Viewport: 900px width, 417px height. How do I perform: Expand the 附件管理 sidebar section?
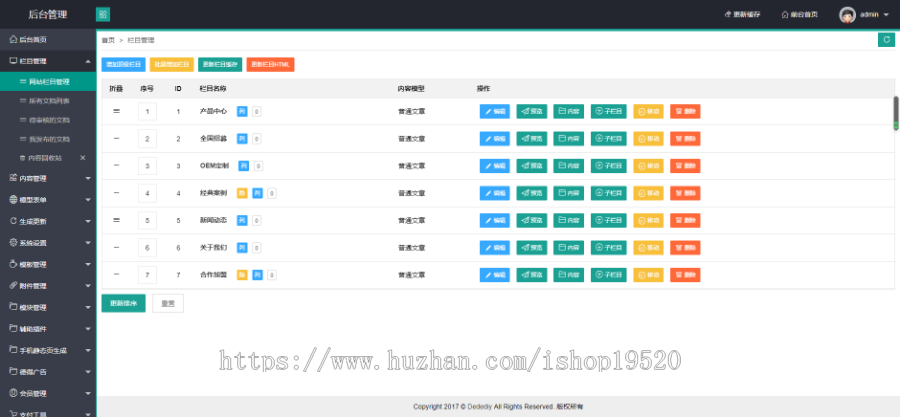(88, 286)
